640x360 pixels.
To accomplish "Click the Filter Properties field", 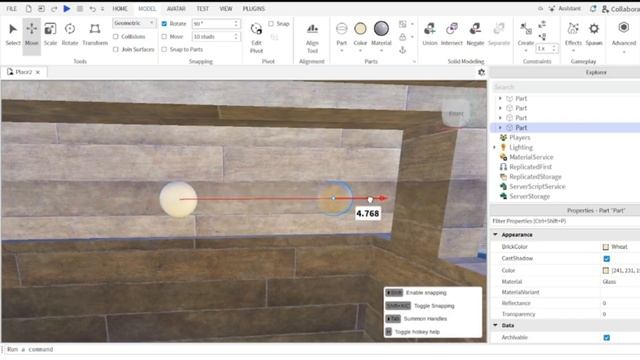I will (x=566, y=221).
